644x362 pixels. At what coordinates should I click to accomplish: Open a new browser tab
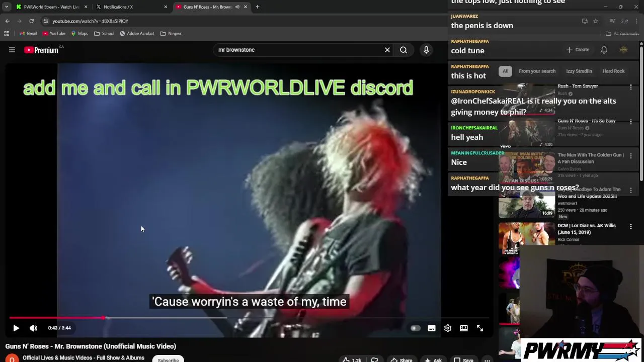tap(257, 7)
